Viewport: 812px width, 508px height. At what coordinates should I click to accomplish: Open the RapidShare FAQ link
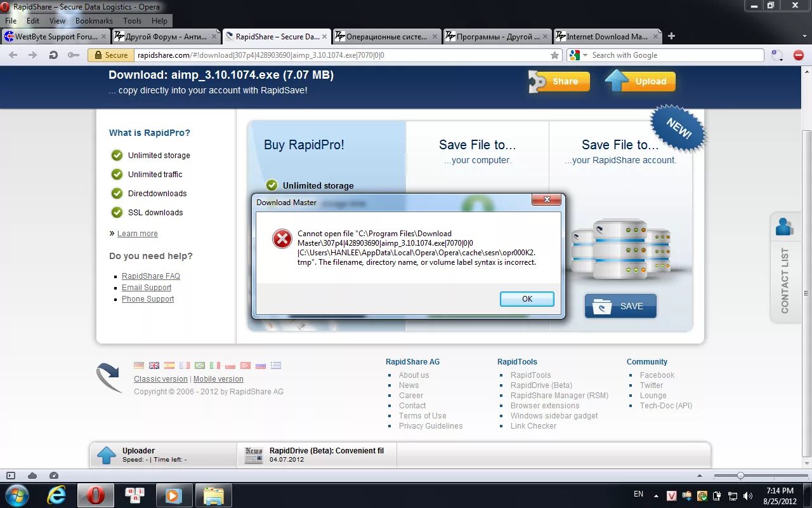point(151,276)
